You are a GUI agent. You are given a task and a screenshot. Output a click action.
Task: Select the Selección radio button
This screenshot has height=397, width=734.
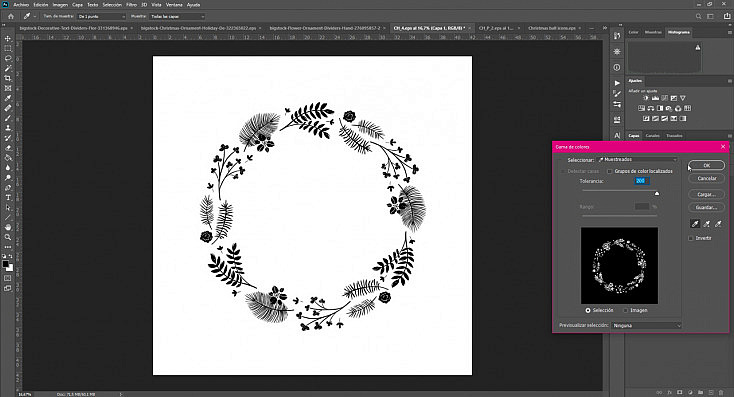tap(588, 310)
